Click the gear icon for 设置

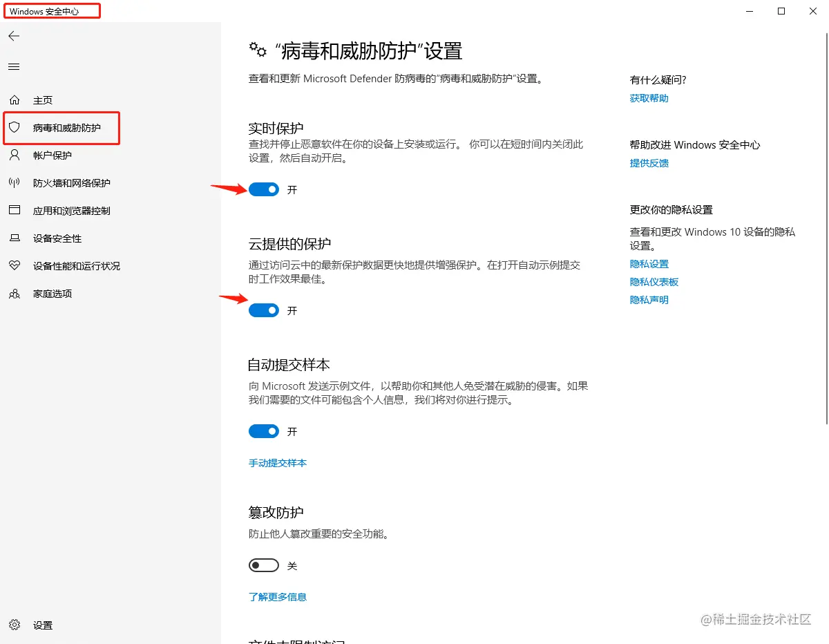tap(15, 625)
